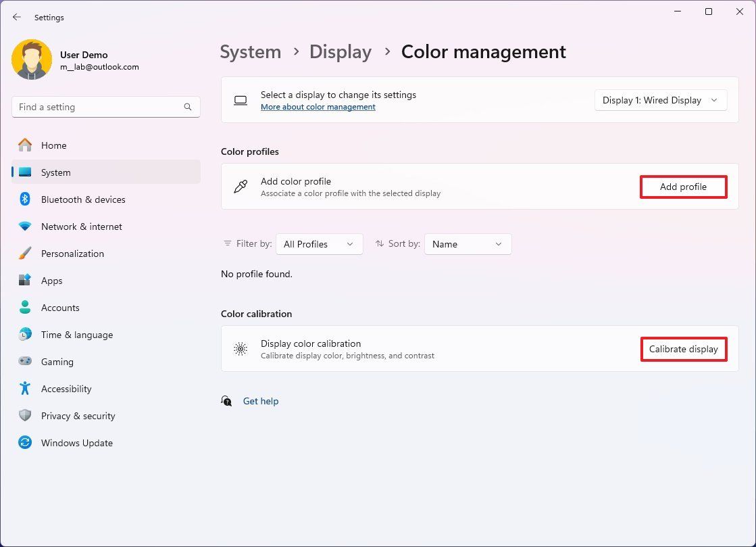The height and width of the screenshot is (547, 756).
Task: Select the Accounts icon in sidebar
Action: [27, 307]
